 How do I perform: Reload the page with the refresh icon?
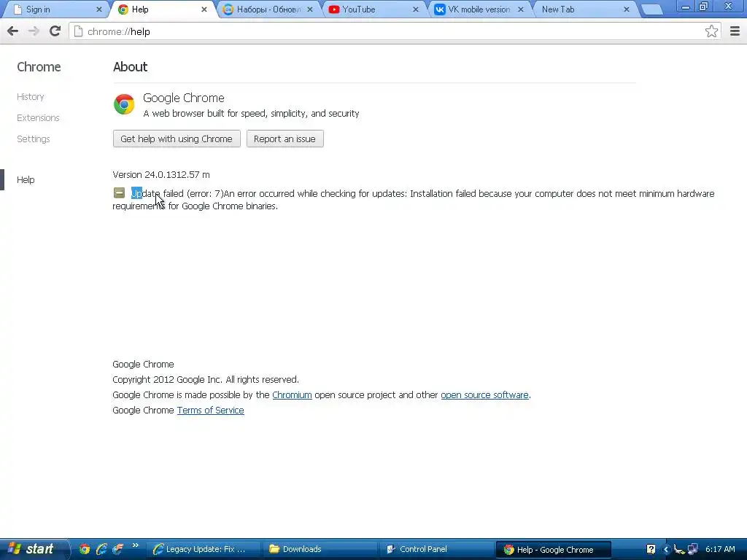click(x=55, y=31)
